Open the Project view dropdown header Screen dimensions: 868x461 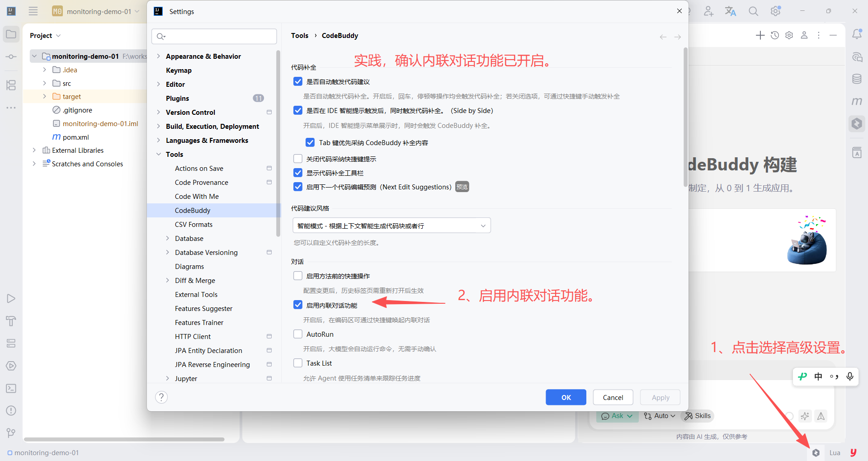(45, 35)
